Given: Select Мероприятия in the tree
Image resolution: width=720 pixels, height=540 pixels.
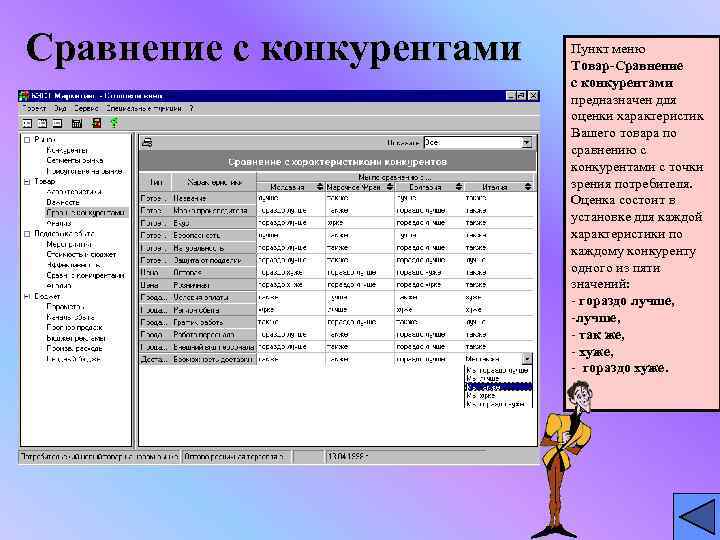Looking at the screenshot, I should (x=69, y=244).
